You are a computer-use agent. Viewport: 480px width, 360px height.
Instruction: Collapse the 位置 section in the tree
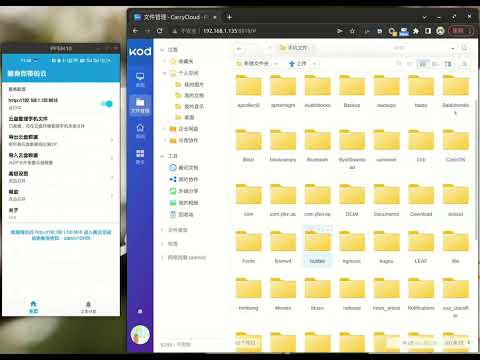tap(162, 50)
